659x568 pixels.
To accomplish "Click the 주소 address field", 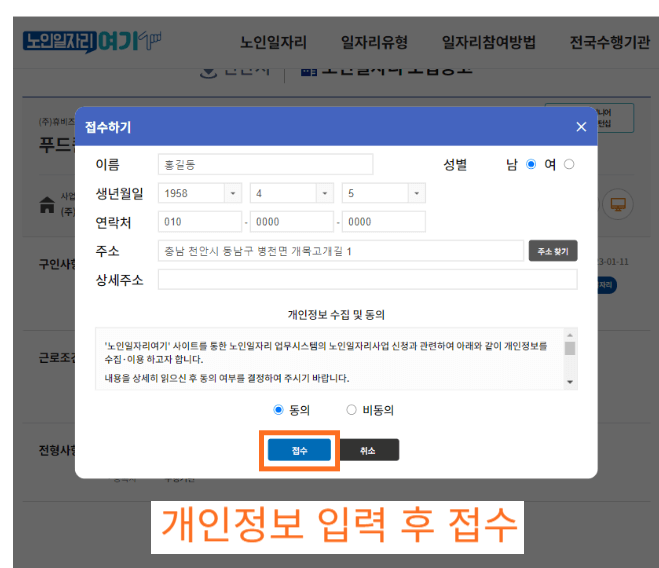I will (341, 251).
